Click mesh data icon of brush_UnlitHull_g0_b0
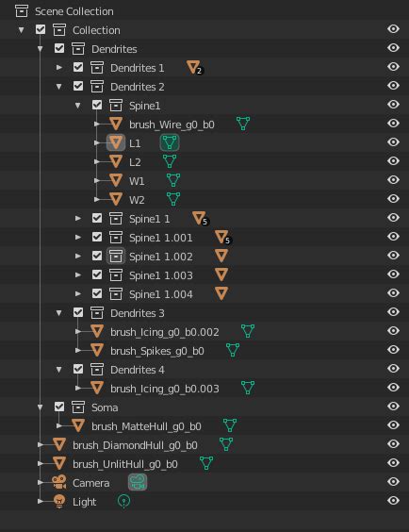Viewport: 409px width, 532px height. coord(206,463)
